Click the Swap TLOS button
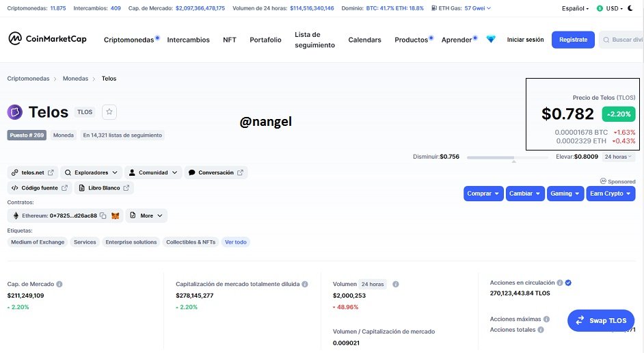The width and height of the screenshot is (644, 353). (x=601, y=321)
